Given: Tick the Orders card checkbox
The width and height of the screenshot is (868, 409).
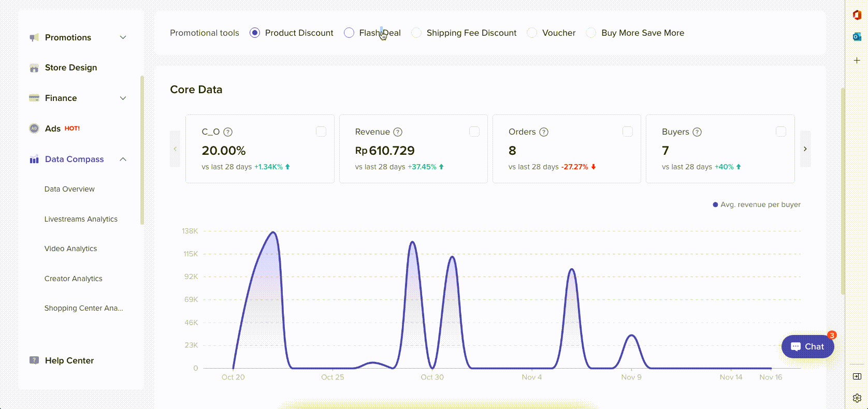Looking at the screenshot, I should coord(627,132).
